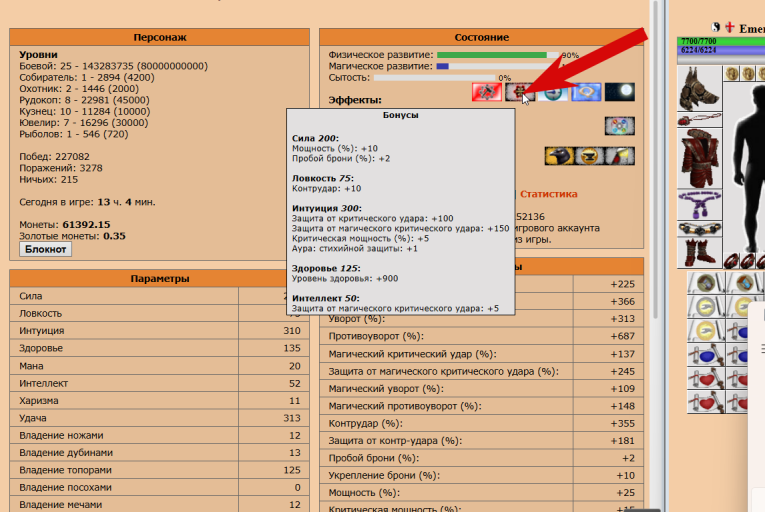
Task: Click the Рудокоп level line
Action: pyautogui.click(x=84, y=100)
